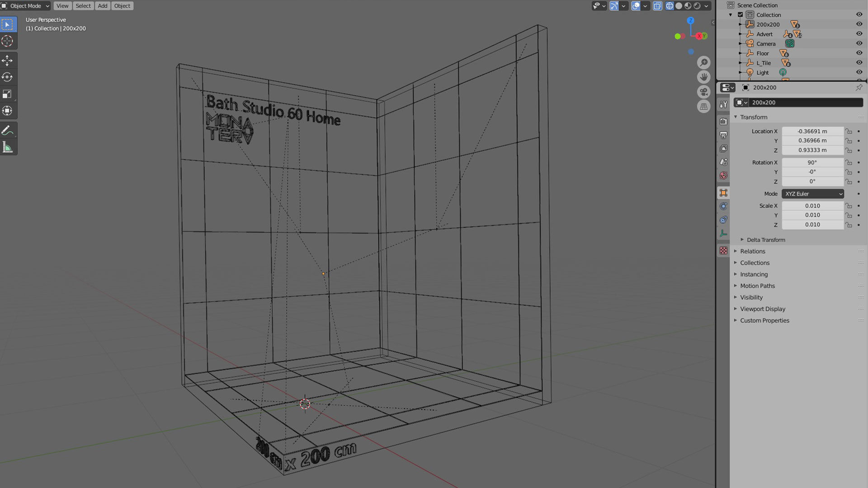Toggle X-Ray mode in viewport header
Viewport: 868px width, 488px height.
[657, 6]
